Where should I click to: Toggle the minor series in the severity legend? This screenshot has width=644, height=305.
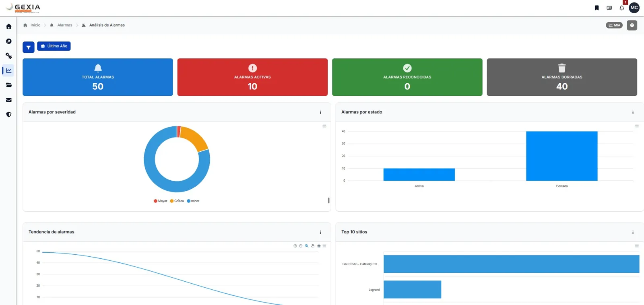[x=193, y=201]
